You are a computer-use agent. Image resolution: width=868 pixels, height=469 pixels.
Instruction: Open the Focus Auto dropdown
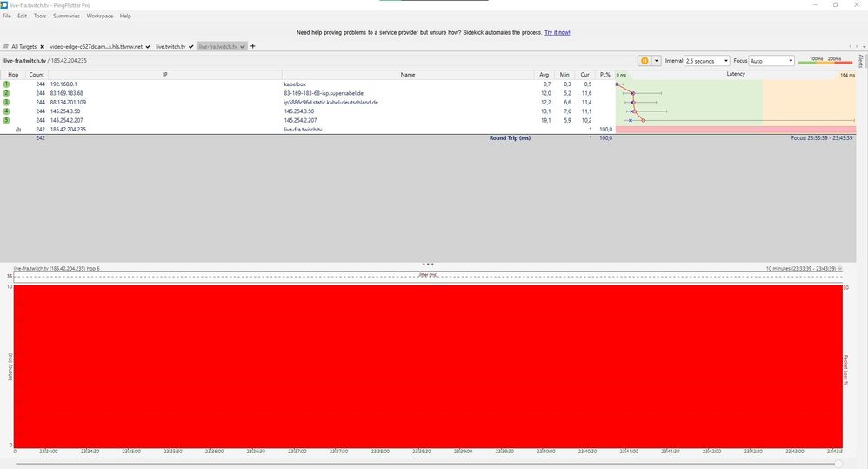(771, 61)
